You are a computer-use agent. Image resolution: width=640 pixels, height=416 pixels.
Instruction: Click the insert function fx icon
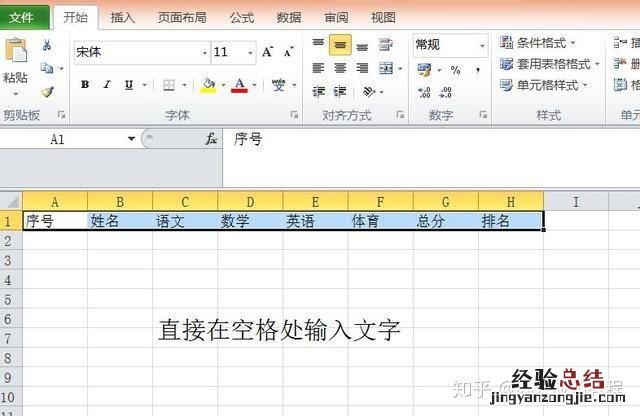pyautogui.click(x=211, y=140)
